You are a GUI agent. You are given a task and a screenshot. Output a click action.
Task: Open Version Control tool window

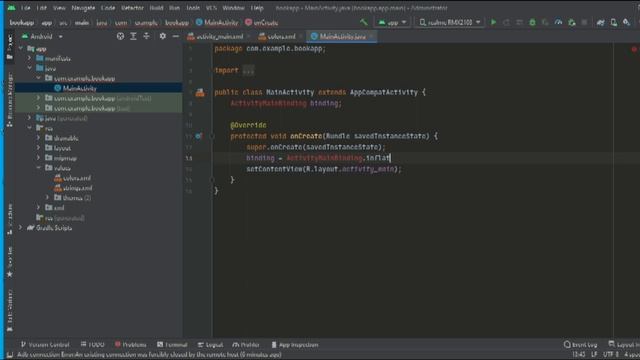[x=45, y=345]
